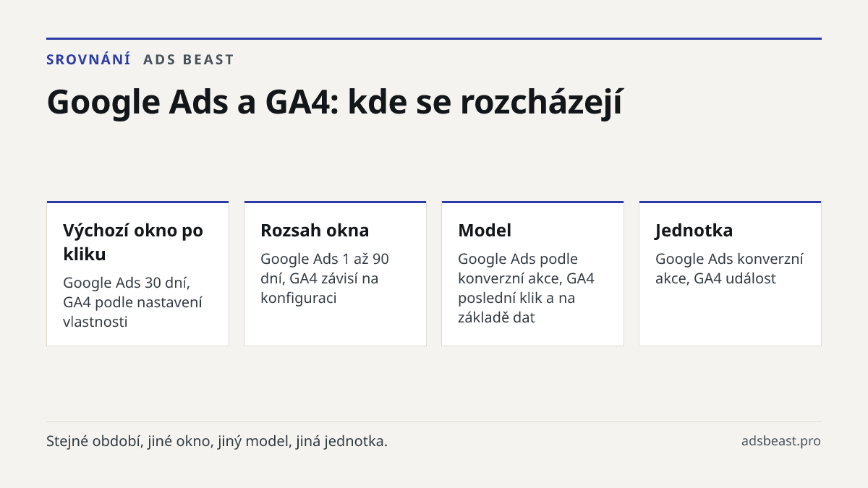The width and height of the screenshot is (868, 488).
Task: Select the "Výchozí okno po kliku" card heading
Action: (133, 242)
